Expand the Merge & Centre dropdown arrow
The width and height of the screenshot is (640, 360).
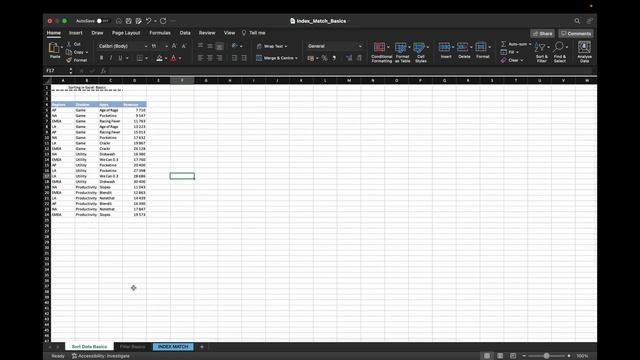pyautogui.click(x=296, y=58)
